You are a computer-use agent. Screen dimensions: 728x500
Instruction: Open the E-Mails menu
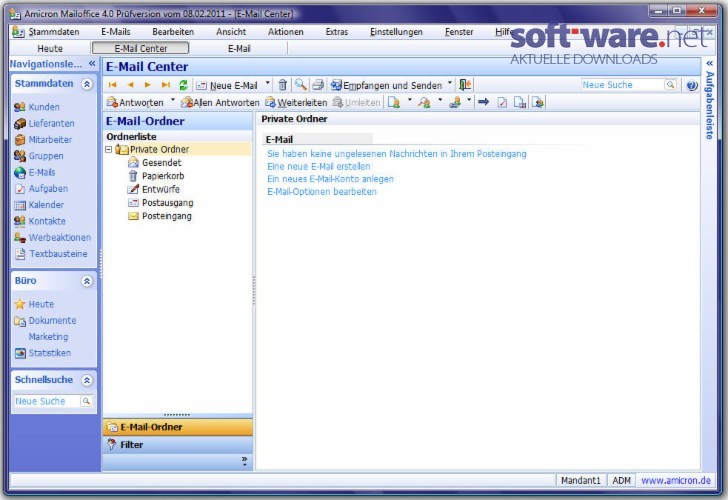(x=116, y=32)
